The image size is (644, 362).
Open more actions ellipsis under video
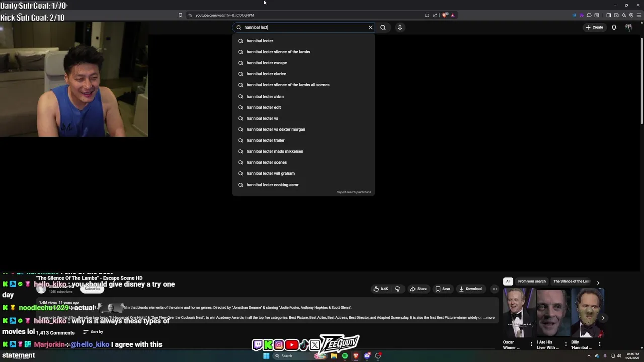(x=494, y=289)
